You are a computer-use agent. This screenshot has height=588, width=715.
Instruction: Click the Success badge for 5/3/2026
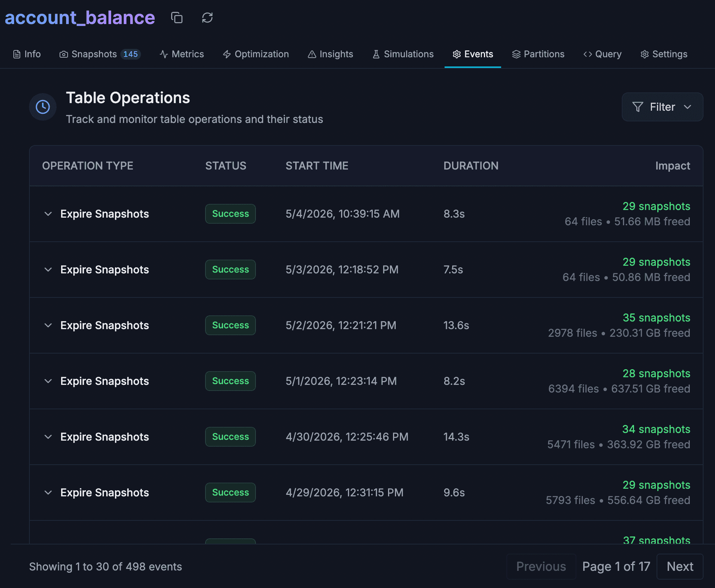point(230,270)
